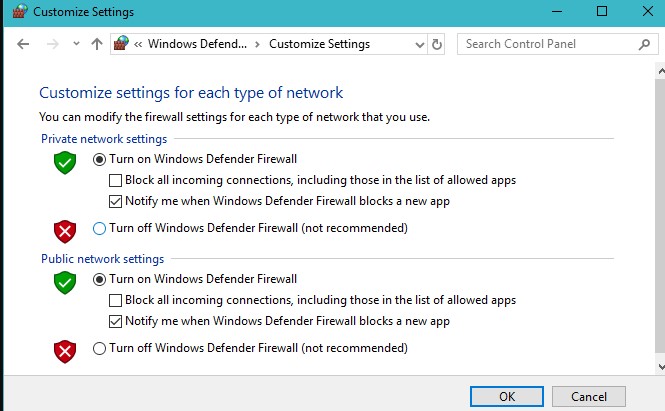
Task: Click the green shield under Public network settings
Action: tap(65, 282)
